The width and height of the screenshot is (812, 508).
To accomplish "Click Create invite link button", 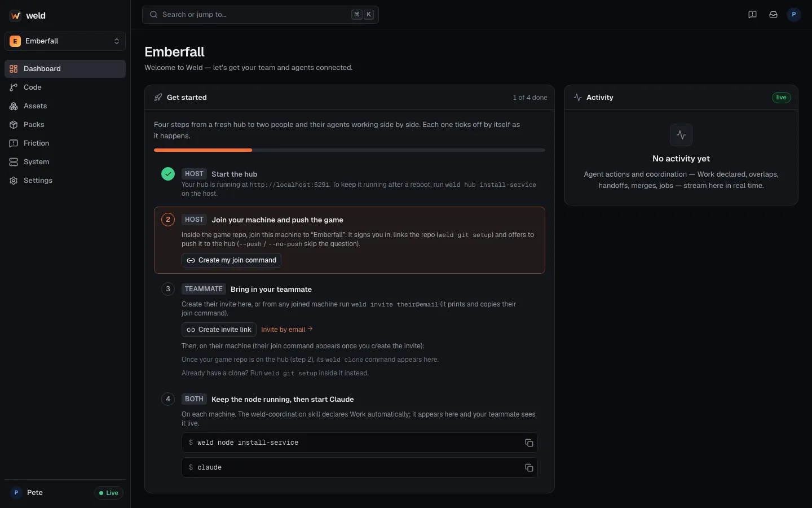I will pyautogui.click(x=219, y=330).
